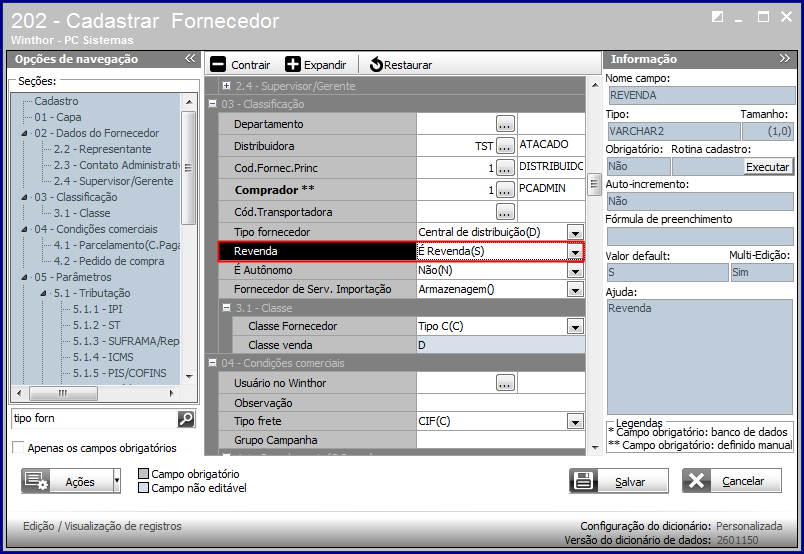Screen dimensions: 804x554
Task: Click the Ajuda text area
Action: tap(700, 357)
